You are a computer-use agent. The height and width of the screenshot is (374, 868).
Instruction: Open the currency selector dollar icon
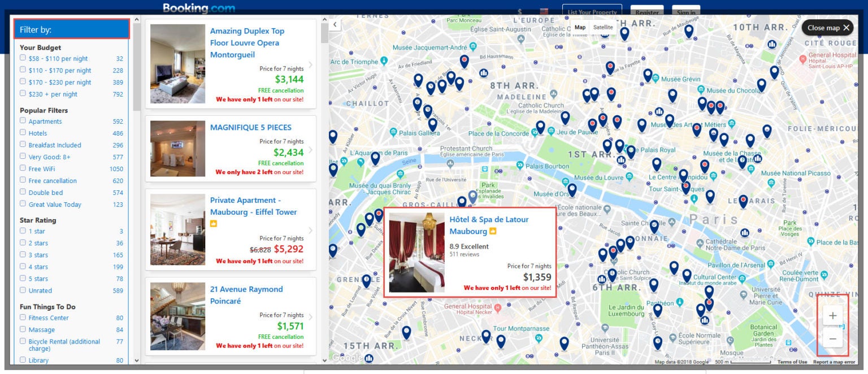[520, 10]
